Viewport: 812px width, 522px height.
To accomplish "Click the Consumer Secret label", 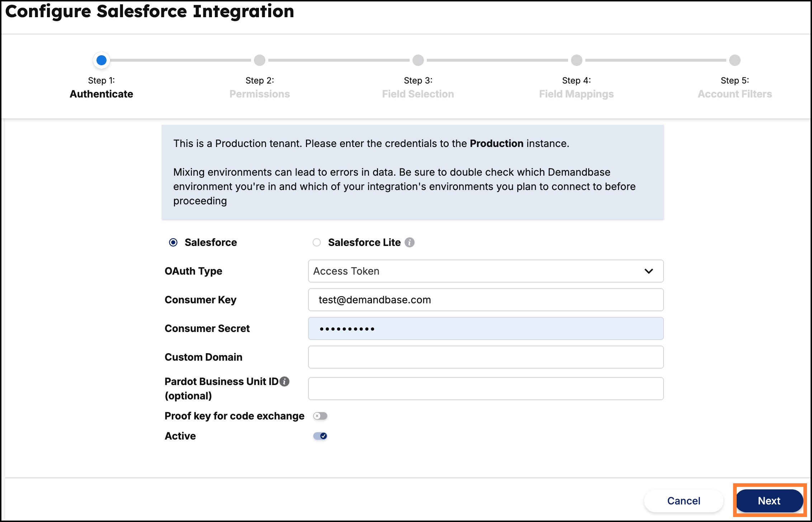I will tap(207, 328).
